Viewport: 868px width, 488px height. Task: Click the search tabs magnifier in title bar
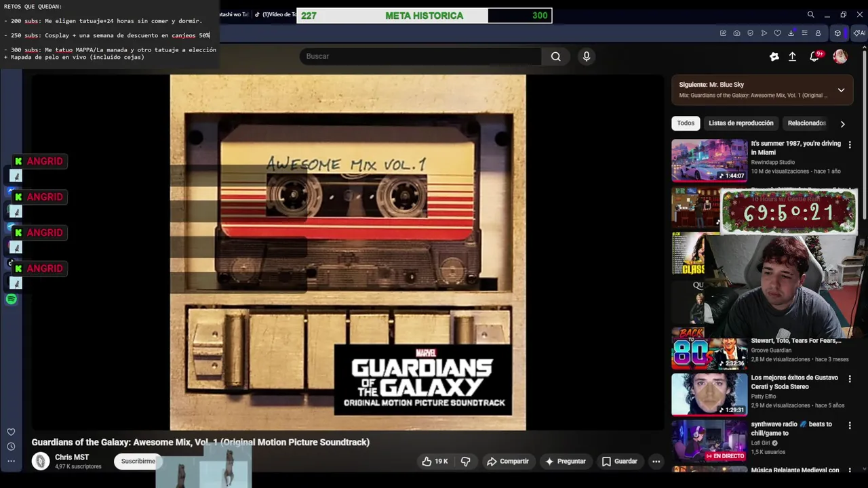point(810,14)
